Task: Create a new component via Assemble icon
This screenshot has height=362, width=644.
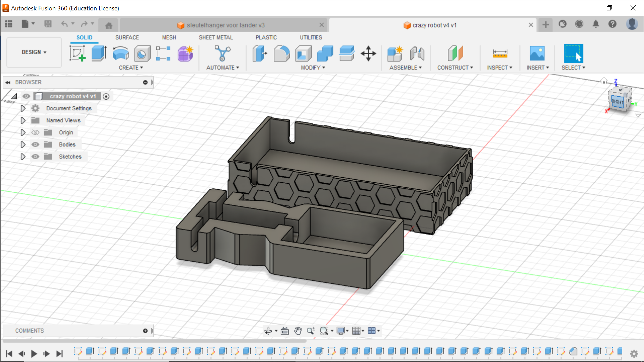Action: 395,54
